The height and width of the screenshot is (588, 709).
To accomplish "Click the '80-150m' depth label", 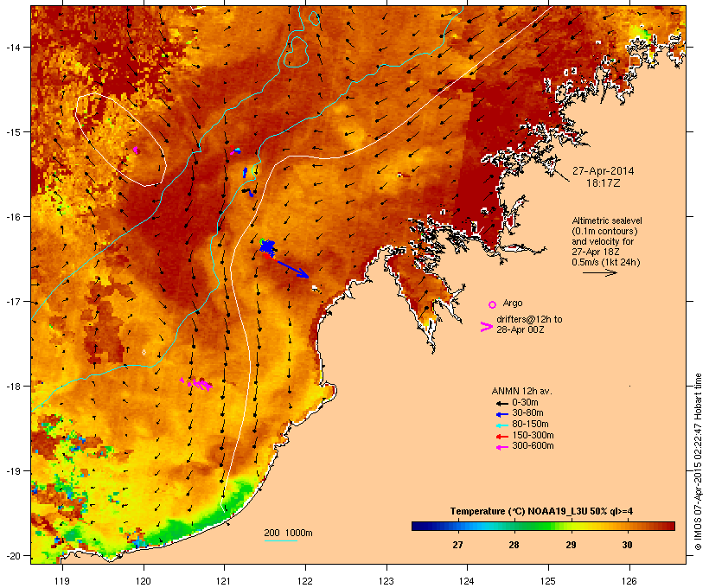I will [x=530, y=425].
